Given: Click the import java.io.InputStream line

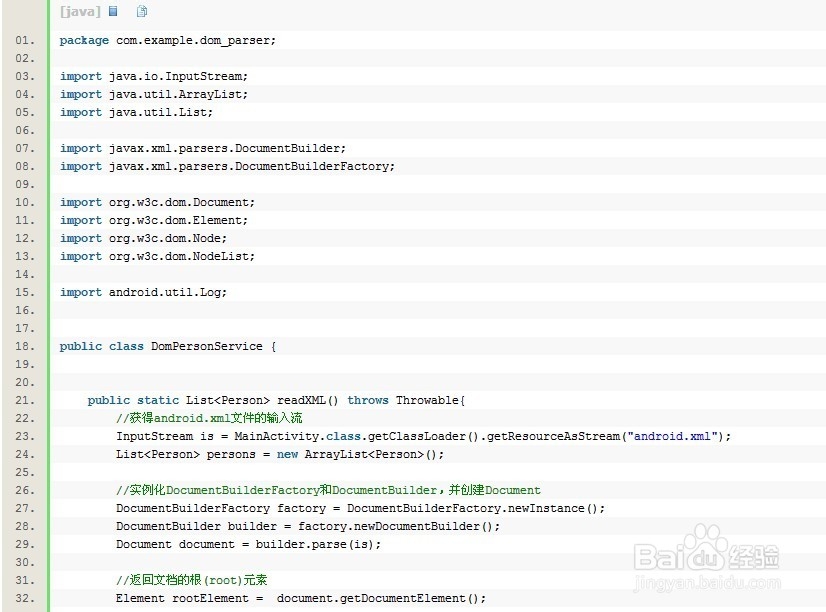Looking at the screenshot, I should [x=153, y=76].
